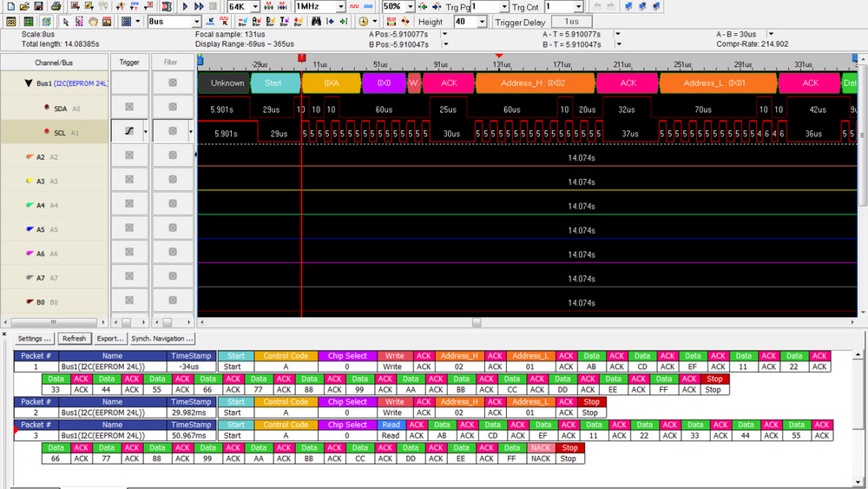Select the SCL channel row
Image resolution: width=868 pixels, height=489 pixels.
point(54,132)
